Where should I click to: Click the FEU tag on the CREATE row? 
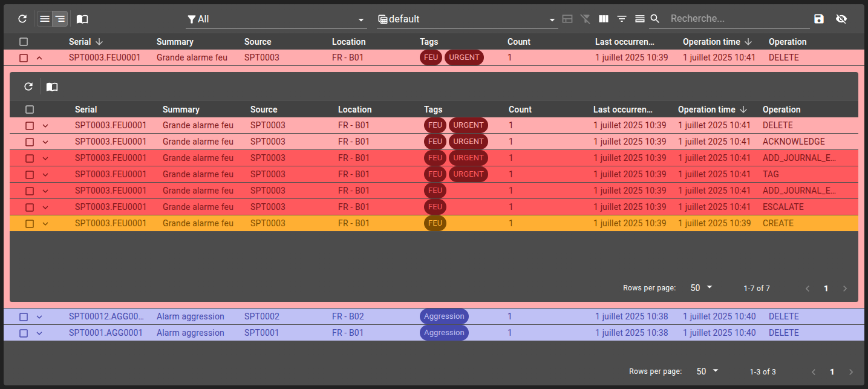click(435, 223)
